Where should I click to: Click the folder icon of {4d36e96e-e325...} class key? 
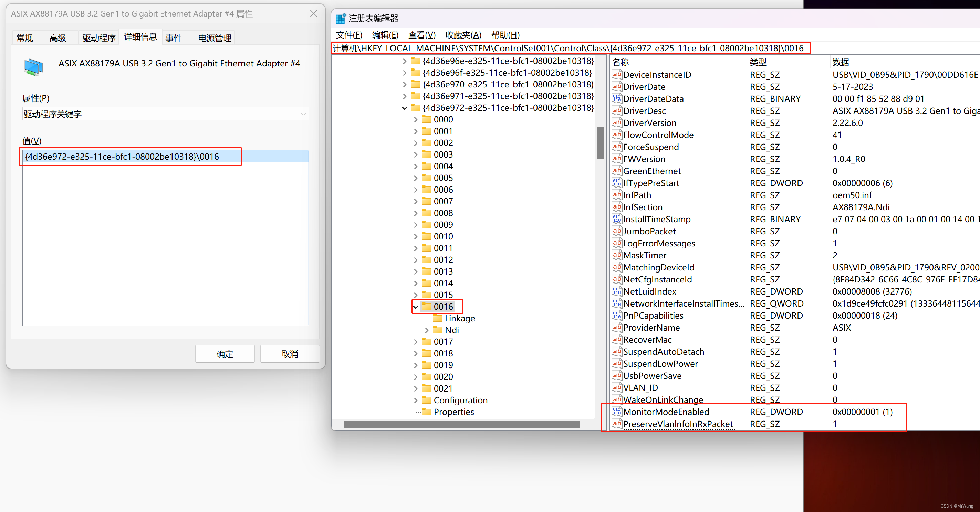coord(416,61)
